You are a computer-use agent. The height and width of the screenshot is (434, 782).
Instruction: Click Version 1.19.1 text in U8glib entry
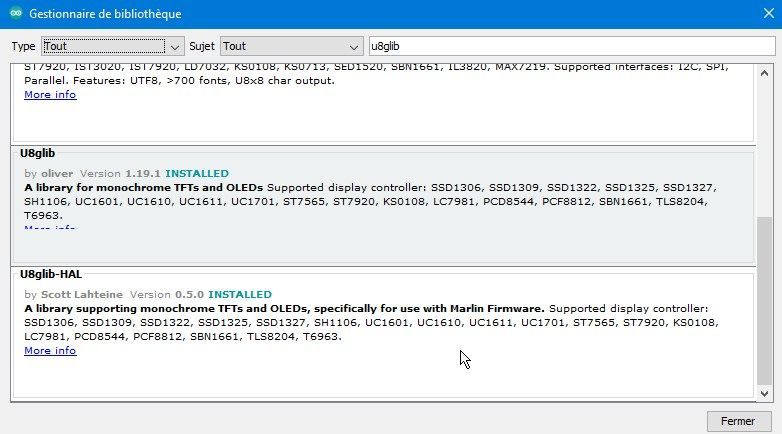120,174
